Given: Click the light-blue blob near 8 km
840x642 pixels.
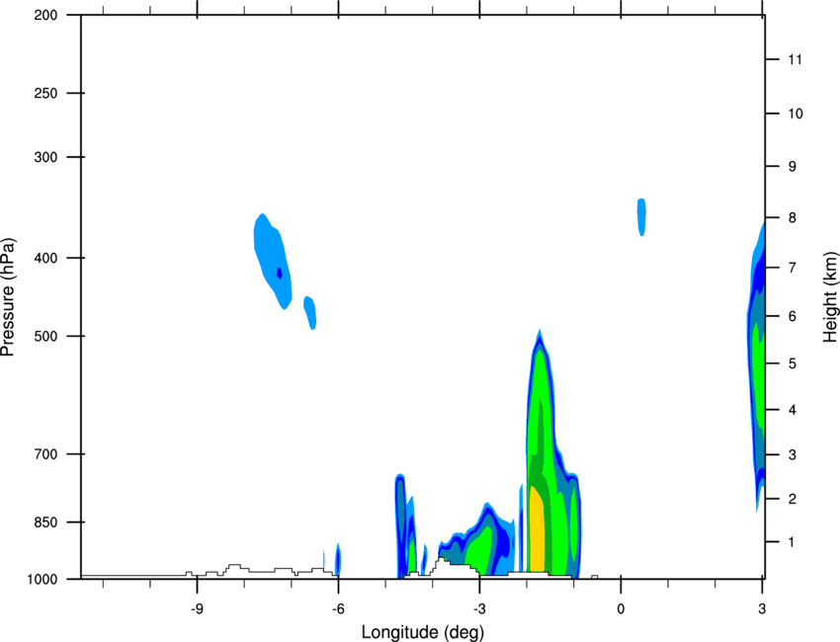Looking at the screenshot, I should [x=641, y=217].
